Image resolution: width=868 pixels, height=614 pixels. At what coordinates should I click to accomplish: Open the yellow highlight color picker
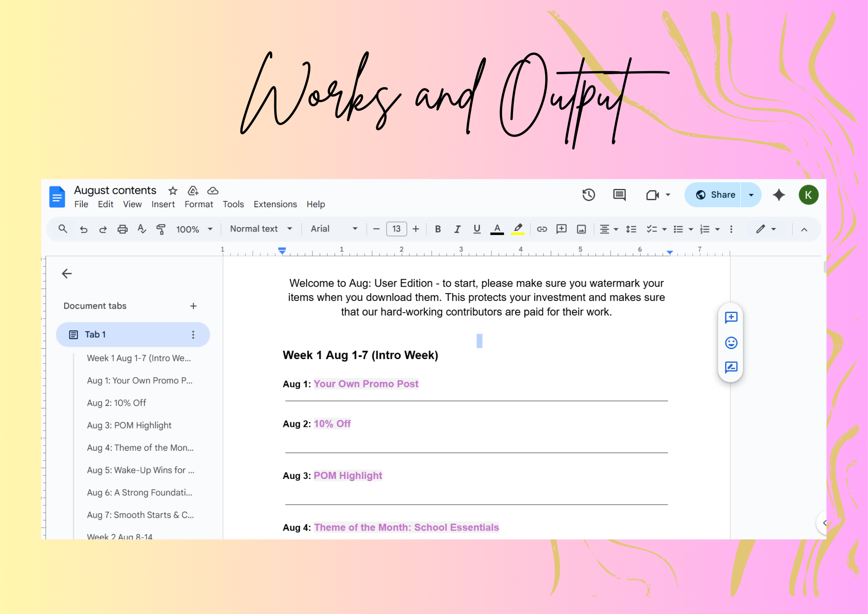[x=518, y=229]
